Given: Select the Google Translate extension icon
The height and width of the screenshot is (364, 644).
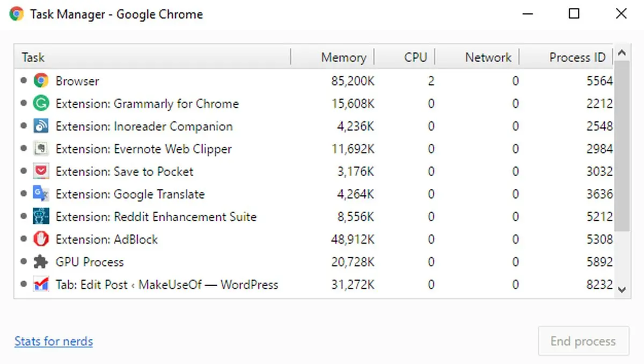Looking at the screenshot, I should [41, 194].
